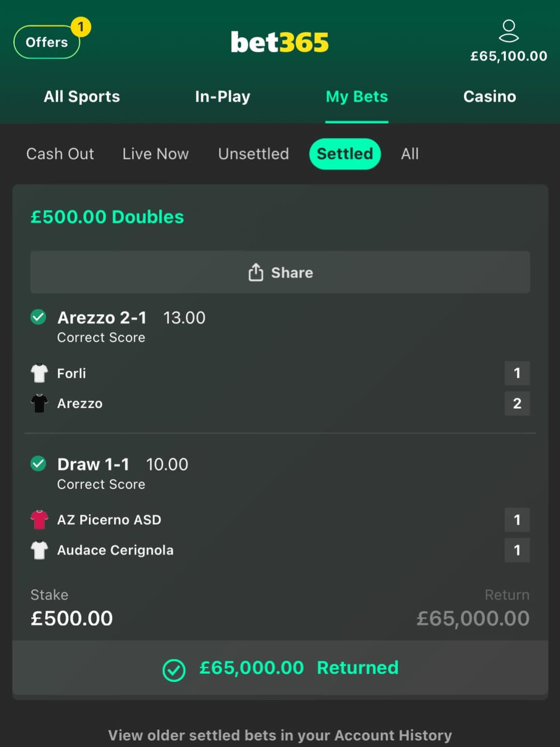
Task: View older bets in Account History
Action: coord(280,735)
